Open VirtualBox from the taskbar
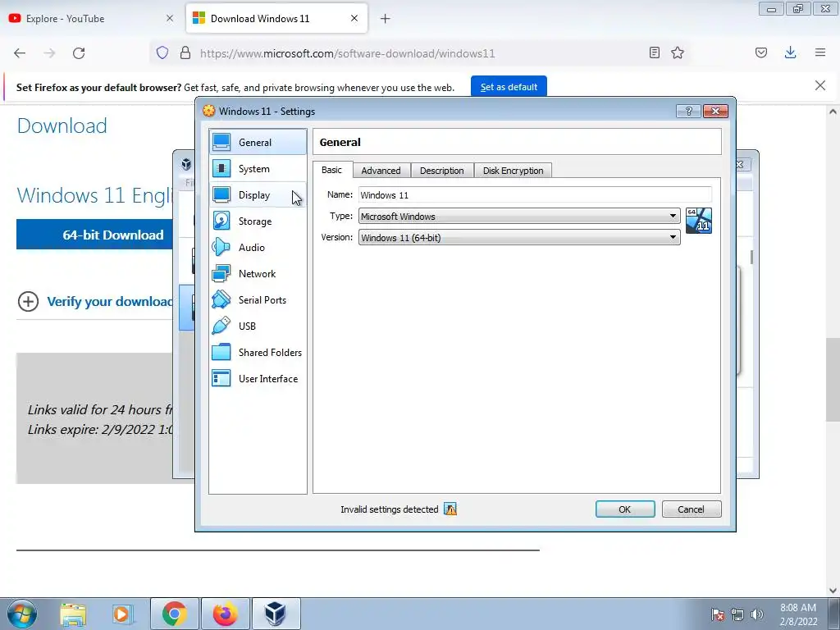Screen dimensions: 840x630 pos(276,614)
